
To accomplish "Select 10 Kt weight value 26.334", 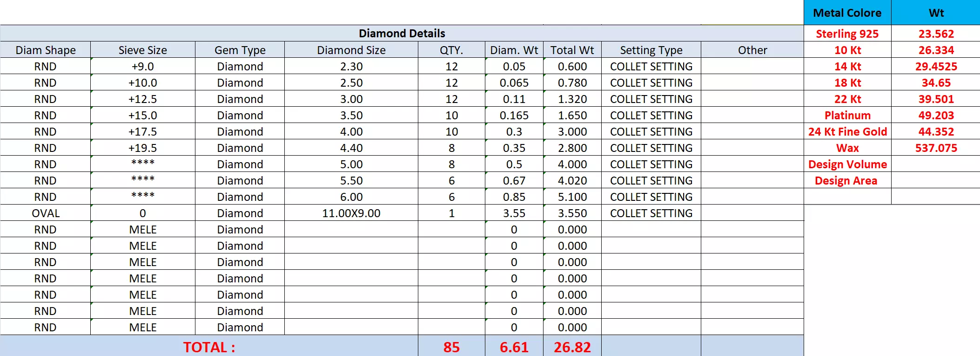I will 936,50.
